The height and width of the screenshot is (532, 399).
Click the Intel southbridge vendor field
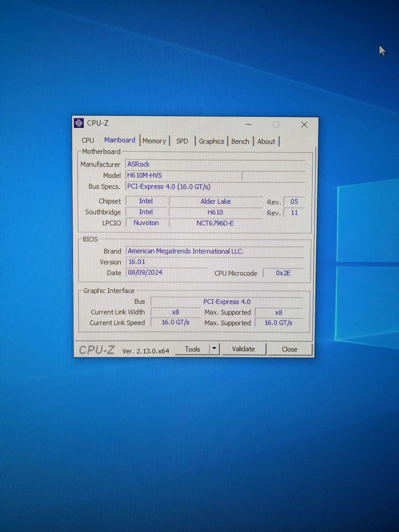click(146, 212)
